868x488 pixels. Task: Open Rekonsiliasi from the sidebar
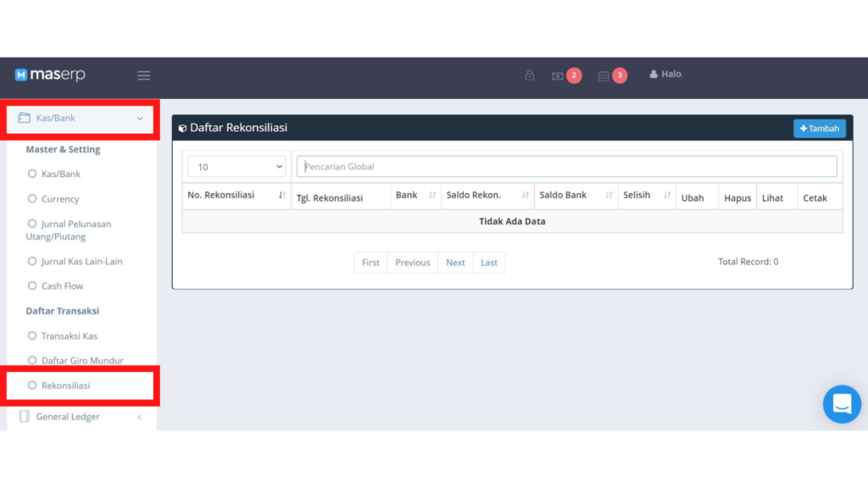(65, 385)
